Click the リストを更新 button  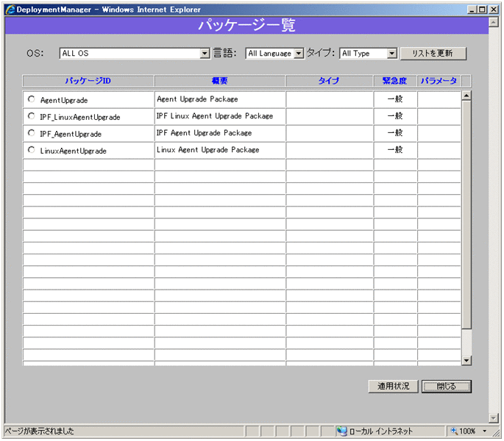433,54
